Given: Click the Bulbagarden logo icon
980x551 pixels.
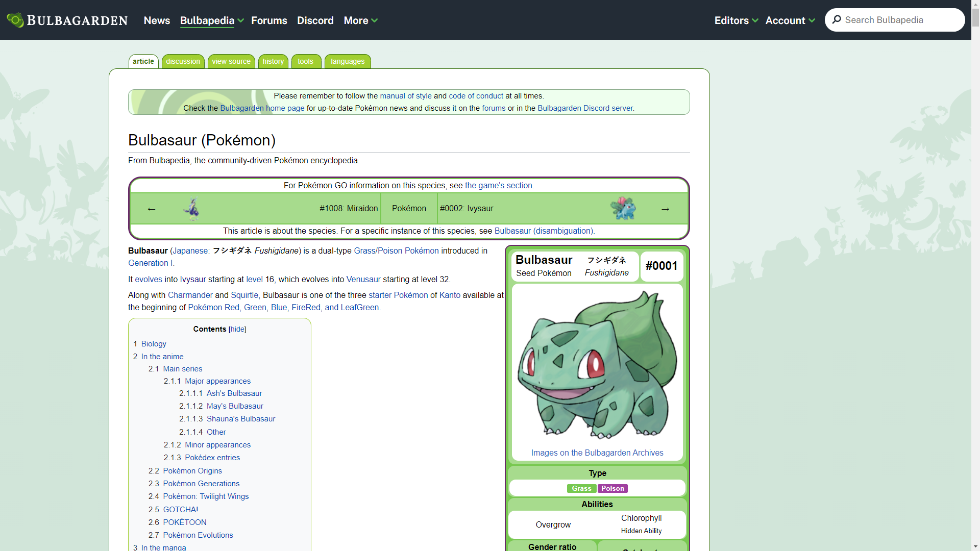Looking at the screenshot, I should [x=15, y=20].
